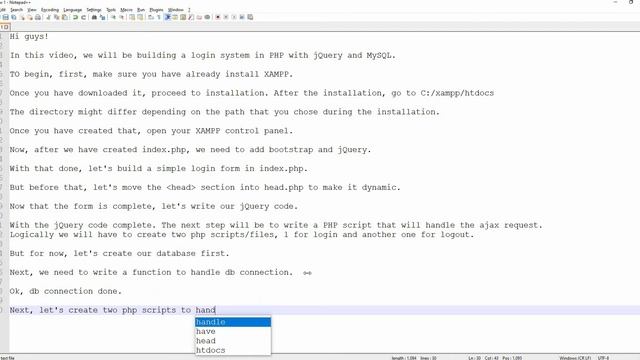The image size is (640, 360).
Task: Toggle Synchronize Horizontal Scrolling icon
Action: (x=140, y=17)
